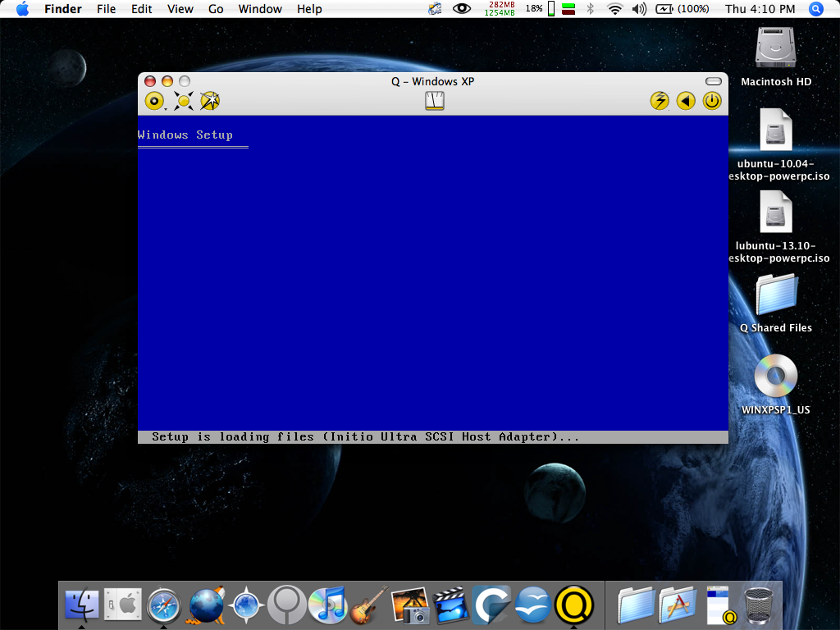Click the Q - Windows XP title bar
The width and height of the screenshot is (840, 630).
pyautogui.click(x=433, y=81)
